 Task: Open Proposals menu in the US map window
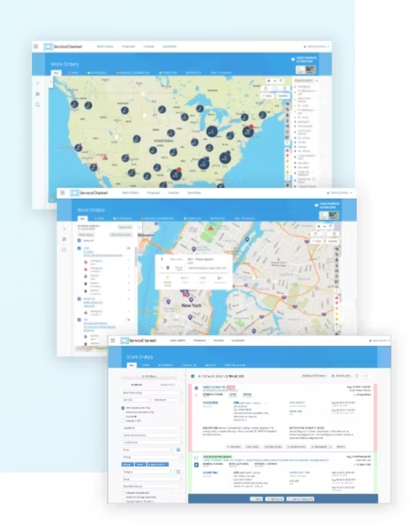click(x=128, y=47)
